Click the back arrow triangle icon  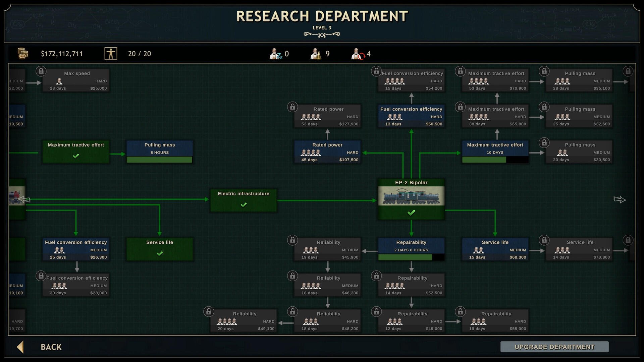click(x=20, y=347)
